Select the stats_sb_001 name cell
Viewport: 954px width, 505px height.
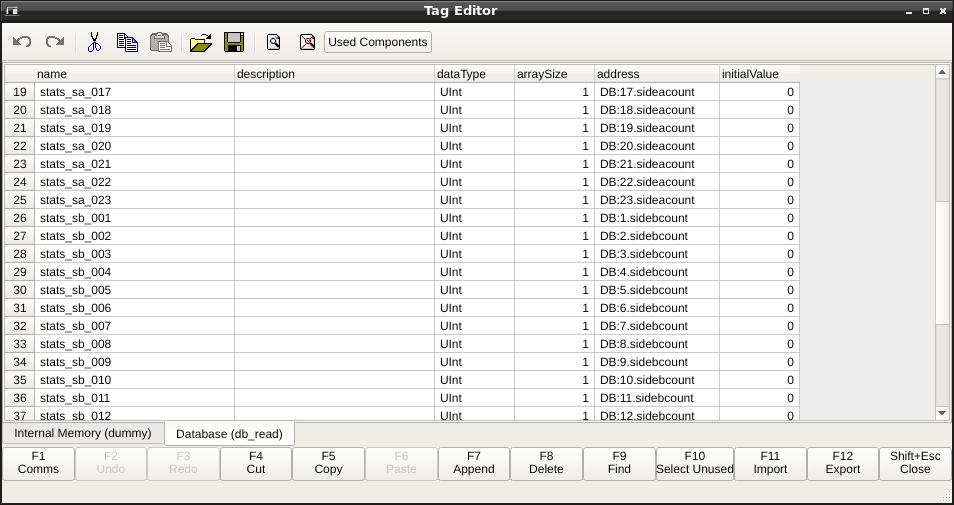(134, 218)
